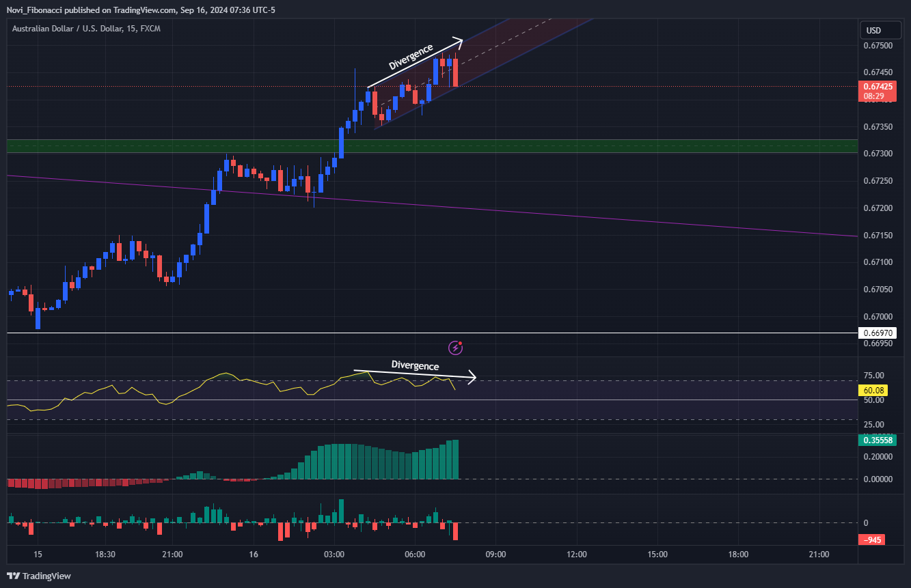Select the Divergence label in the RSI pane
This screenshot has width=911, height=588.
[415, 365]
